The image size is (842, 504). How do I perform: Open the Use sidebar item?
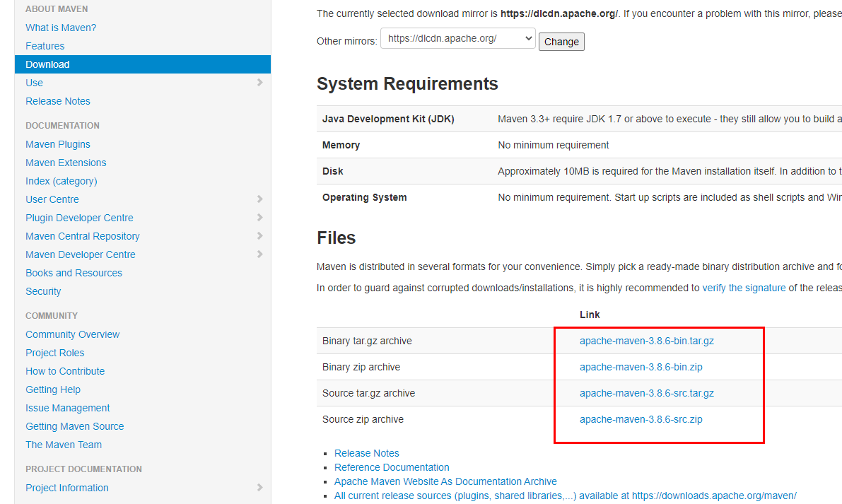click(x=34, y=83)
